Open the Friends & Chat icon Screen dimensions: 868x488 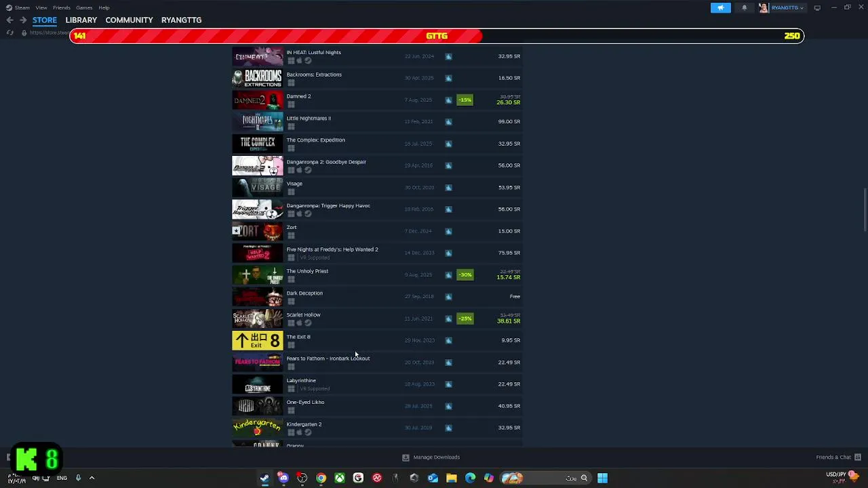click(x=858, y=457)
